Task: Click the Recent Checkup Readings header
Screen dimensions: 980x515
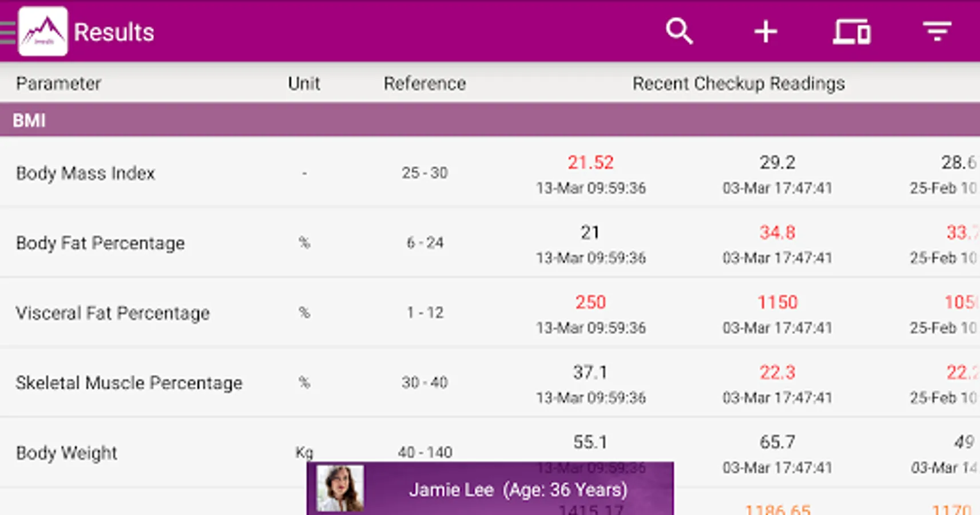Action: point(738,84)
